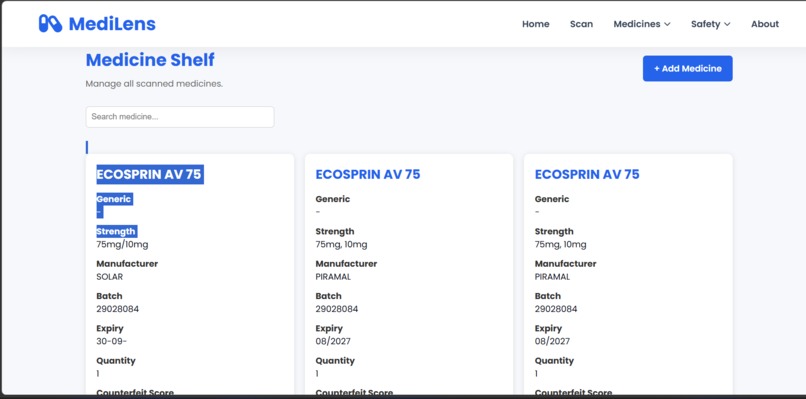Open the About page
Image resolution: width=806 pixels, height=399 pixels.
(765, 24)
